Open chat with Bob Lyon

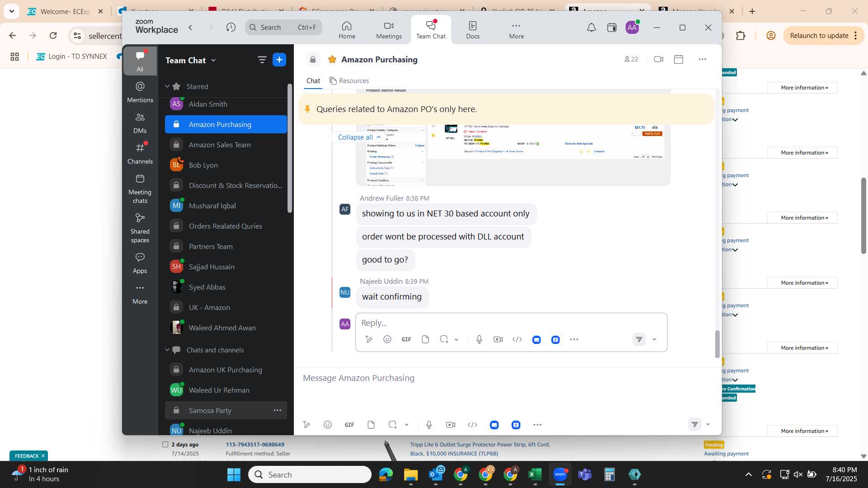click(x=226, y=165)
